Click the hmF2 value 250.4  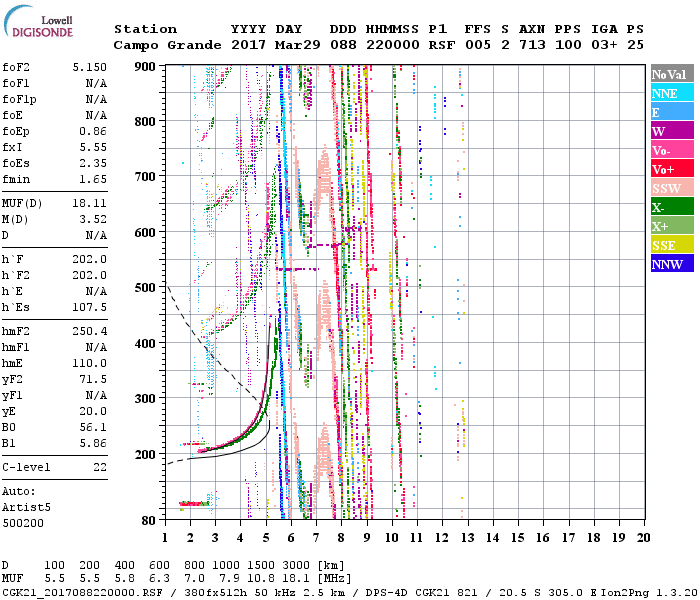(x=90, y=331)
